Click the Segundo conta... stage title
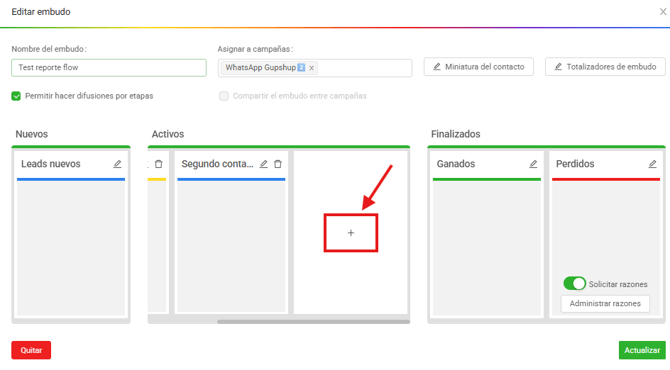 click(x=217, y=164)
